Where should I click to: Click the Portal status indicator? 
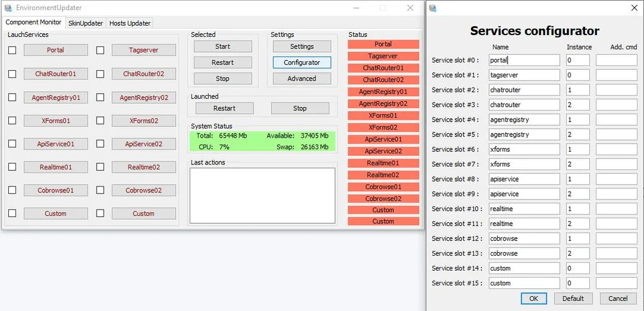click(x=383, y=44)
